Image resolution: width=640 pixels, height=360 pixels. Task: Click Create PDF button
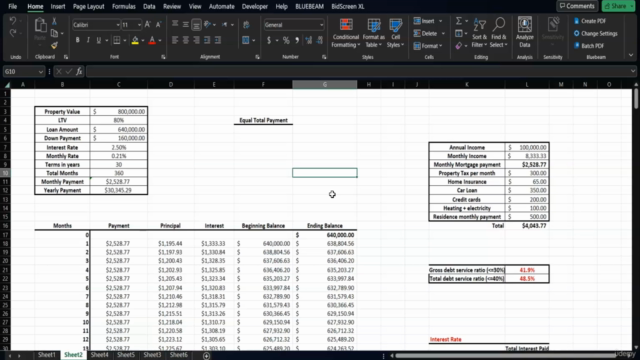tap(590, 21)
